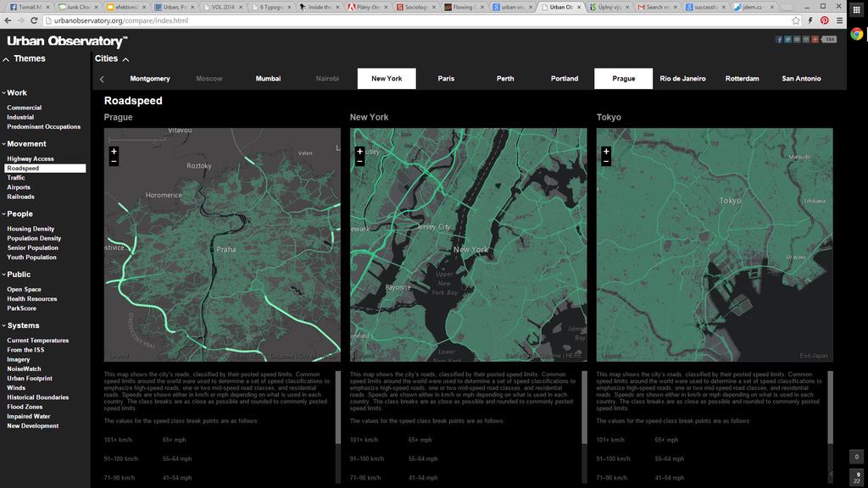Screen dimensions: 868x488
Task: Click the share count badge showing 184
Action: 829,39
